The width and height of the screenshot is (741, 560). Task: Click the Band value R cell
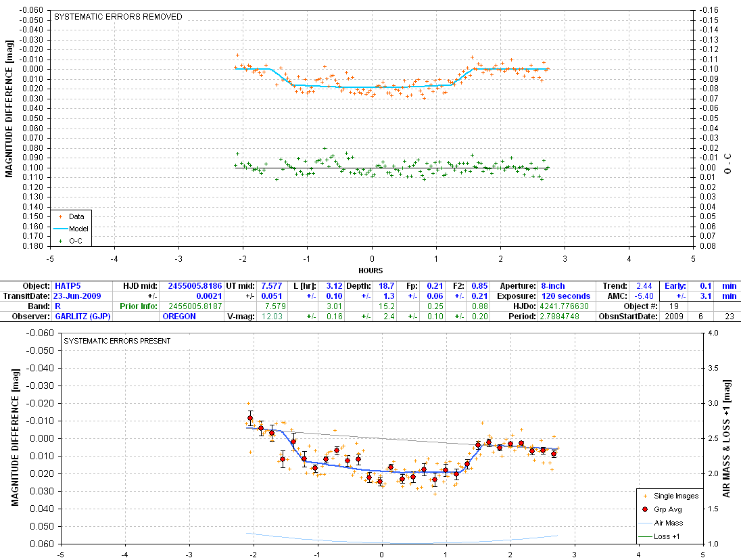[x=57, y=306]
